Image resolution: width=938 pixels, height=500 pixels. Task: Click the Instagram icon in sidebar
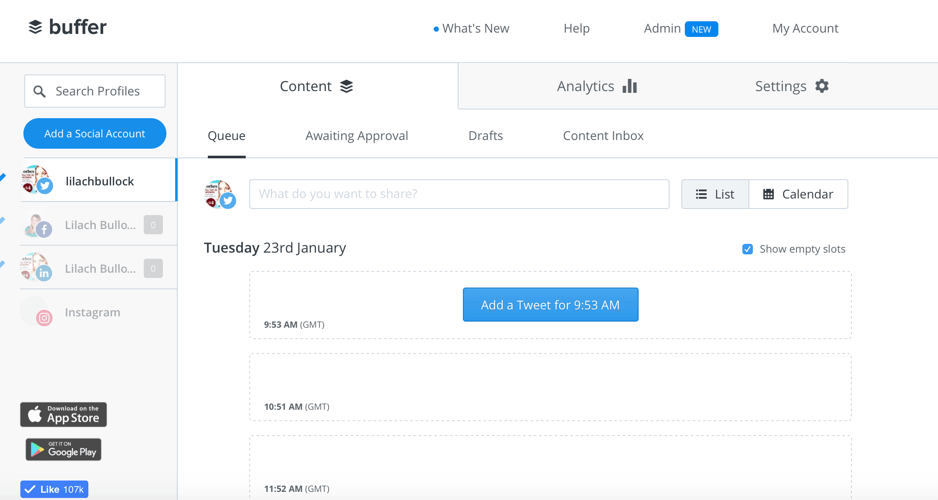point(44,318)
